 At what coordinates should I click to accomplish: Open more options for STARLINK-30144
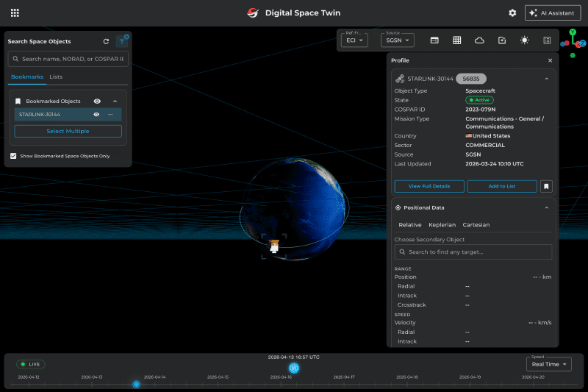pyautogui.click(x=110, y=115)
